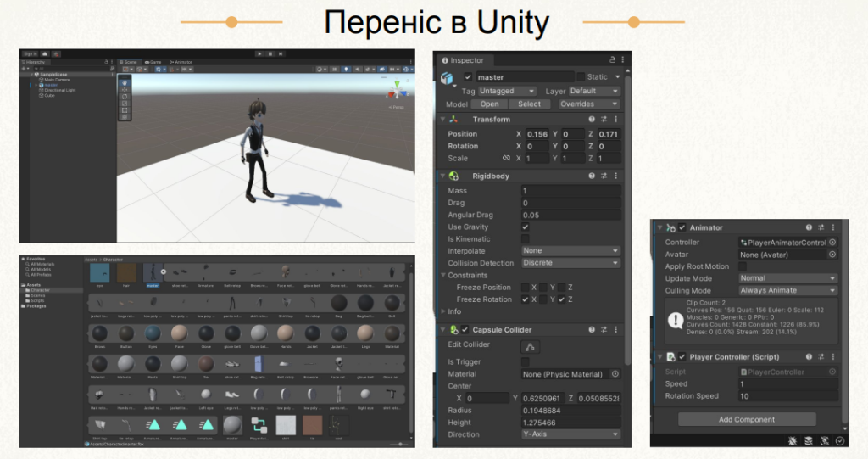The height and width of the screenshot is (459, 868).
Task: Open the Interpolate dropdown
Action: [570, 251]
